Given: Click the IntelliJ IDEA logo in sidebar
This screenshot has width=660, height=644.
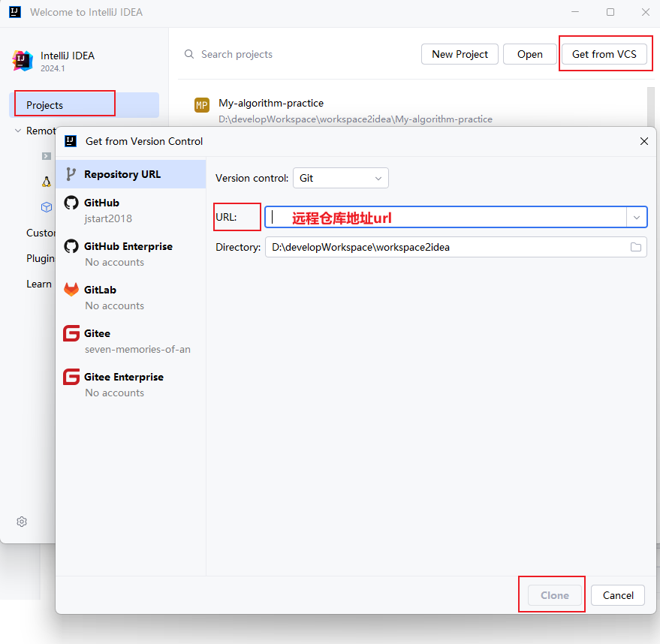Looking at the screenshot, I should [23, 61].
